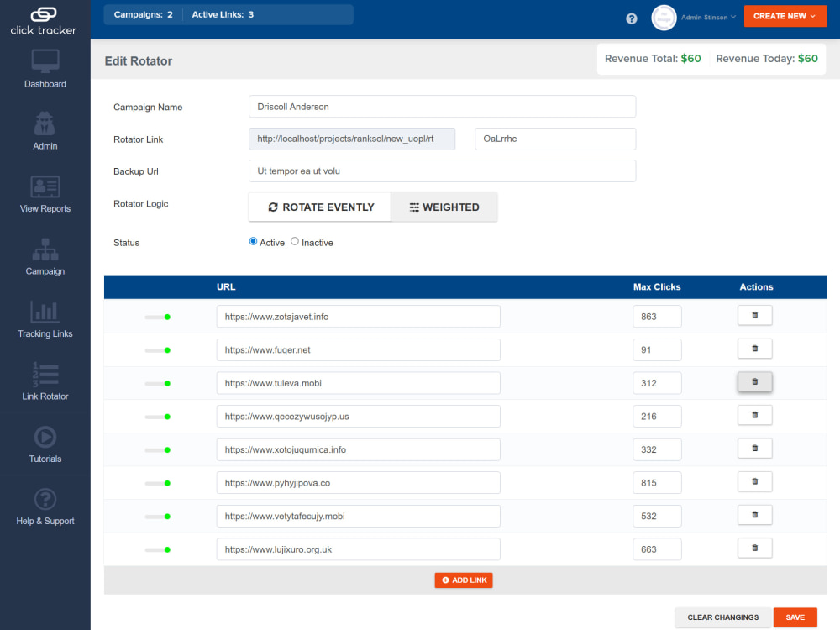Open Help & Support question icon

click(45, 499)
